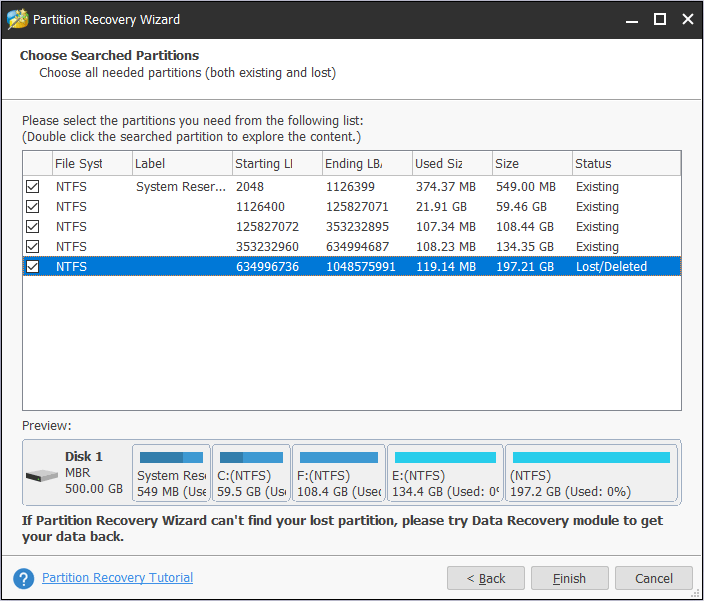Sort by the Starting LBA column header
The image size is (704, 601).
click(277, 163)
